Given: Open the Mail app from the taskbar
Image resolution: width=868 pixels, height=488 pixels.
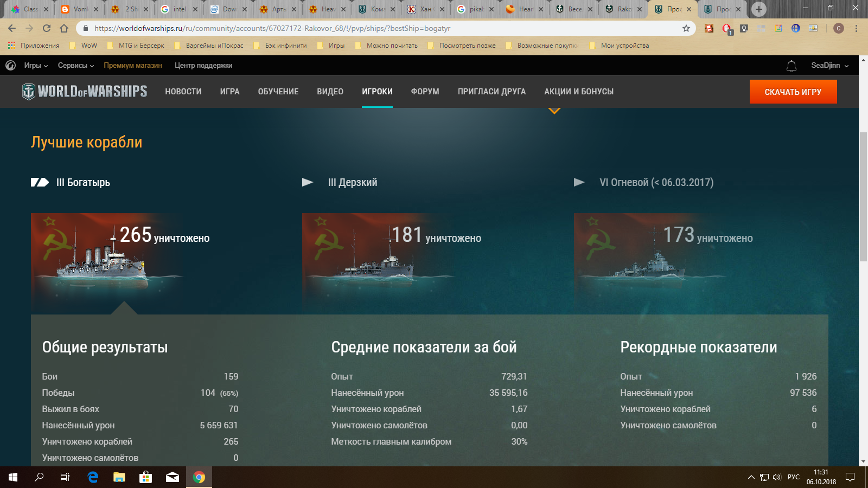Looking at the screenshot, I should click(x=173, y=477).
